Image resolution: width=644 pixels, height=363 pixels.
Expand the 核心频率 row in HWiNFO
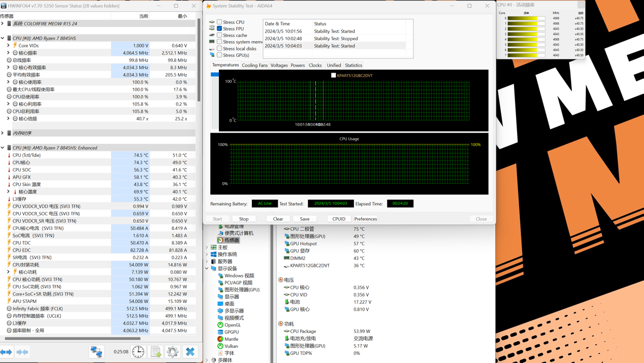8,53
